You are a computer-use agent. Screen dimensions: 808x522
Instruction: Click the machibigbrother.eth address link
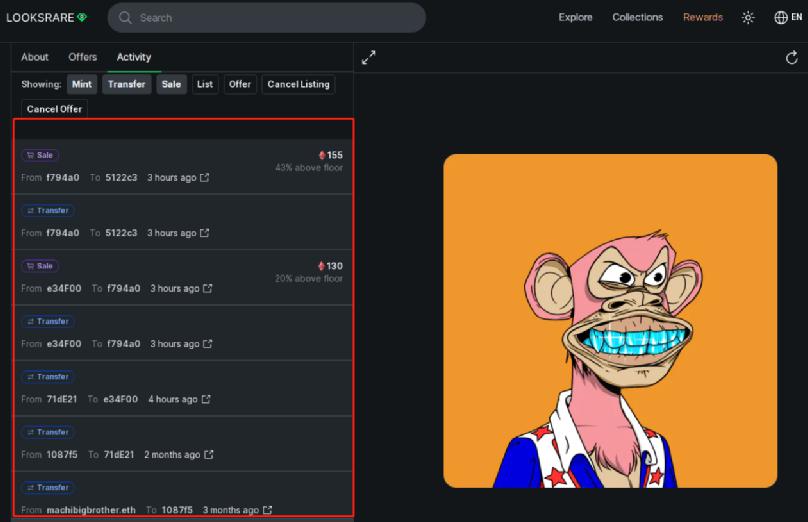[91, 510]
